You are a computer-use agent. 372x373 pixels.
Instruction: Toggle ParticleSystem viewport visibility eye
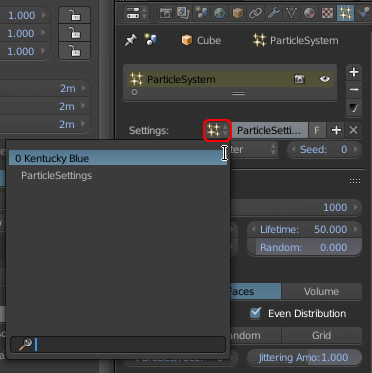[325, 79]
